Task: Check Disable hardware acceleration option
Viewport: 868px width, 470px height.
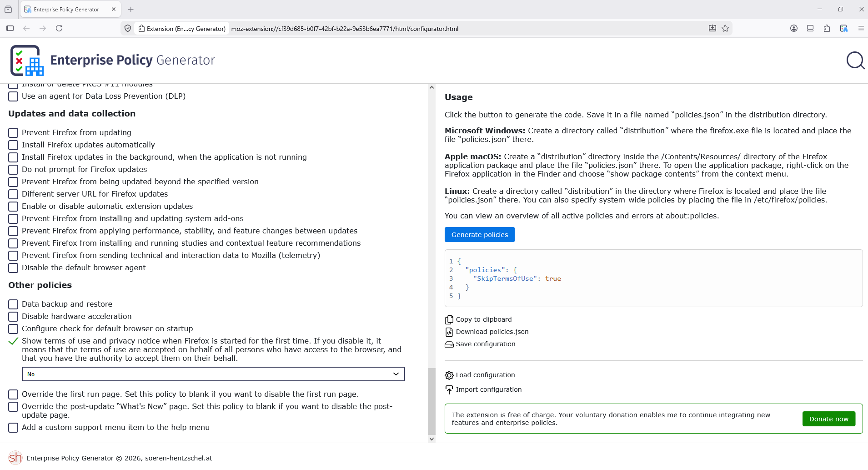Action: [13, 317]
